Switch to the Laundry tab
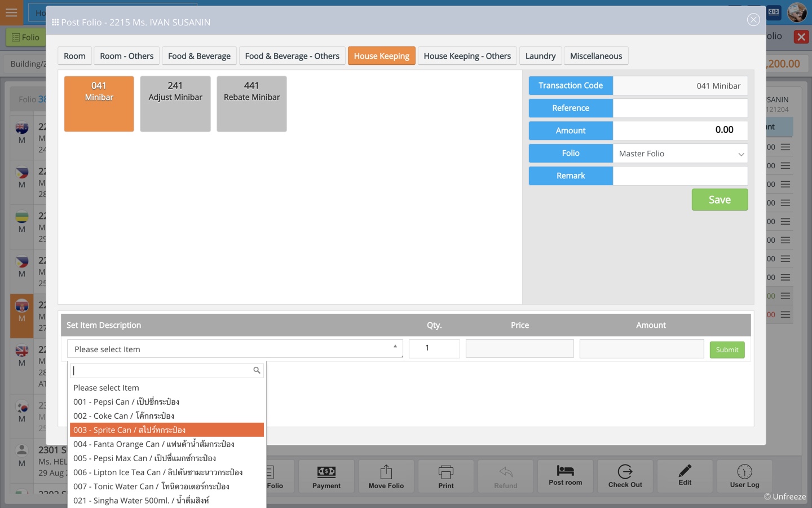This screenshot has width=812, height=508. click(540, 56)
